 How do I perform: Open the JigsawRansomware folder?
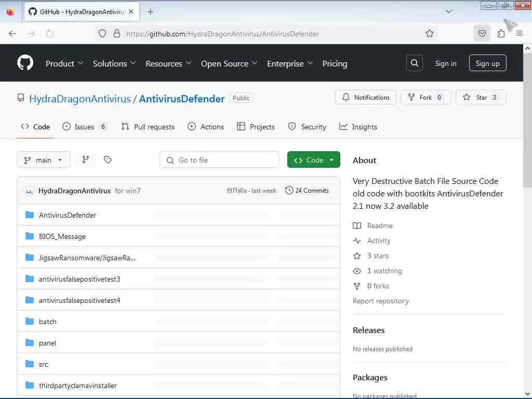point(87,258)
